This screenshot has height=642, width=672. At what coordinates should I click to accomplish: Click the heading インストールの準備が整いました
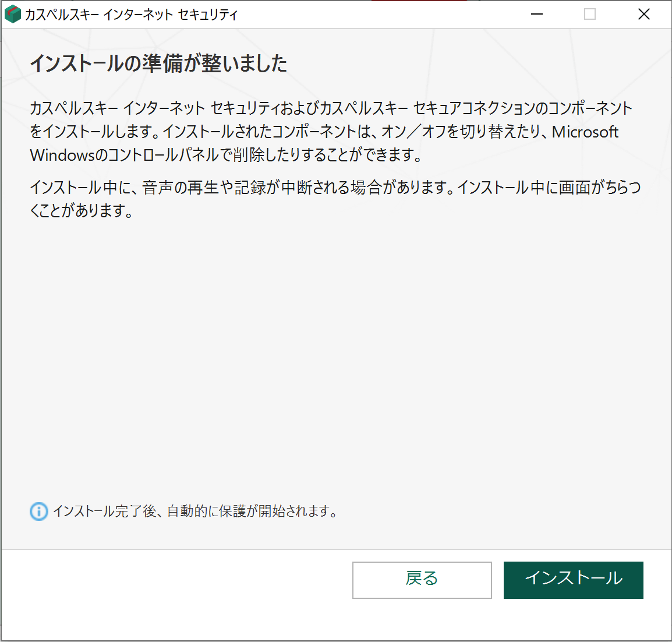pos(158,64)
